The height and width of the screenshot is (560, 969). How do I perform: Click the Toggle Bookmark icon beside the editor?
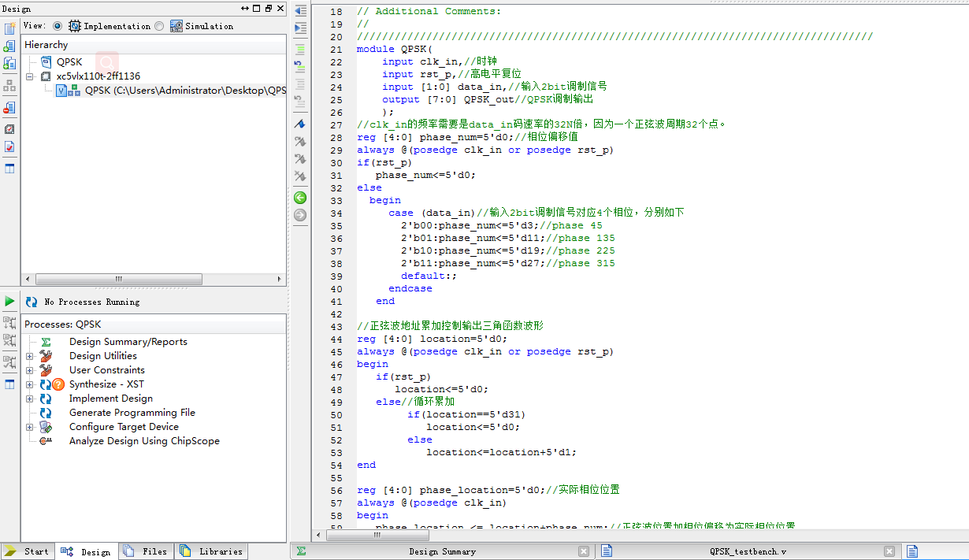[300, 124]
